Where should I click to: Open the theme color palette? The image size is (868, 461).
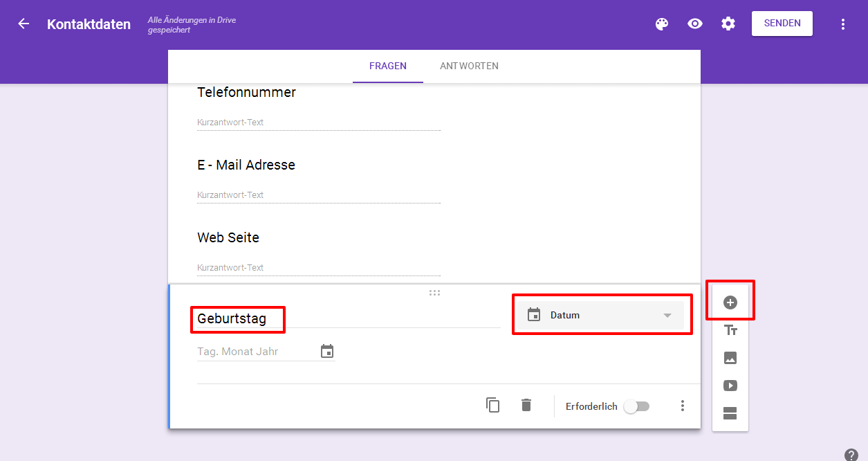coord(661,24)
